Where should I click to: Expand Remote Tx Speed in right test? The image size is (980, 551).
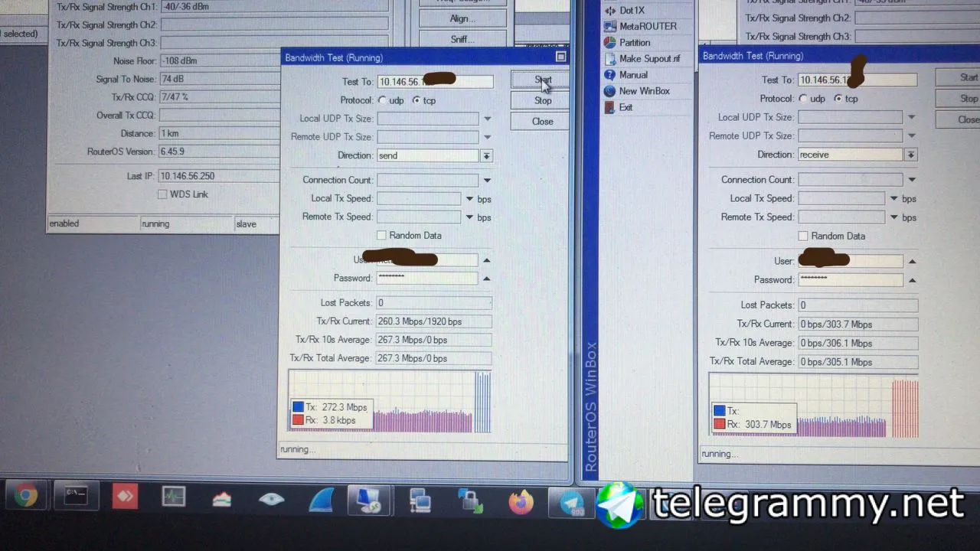pyautogui.click(x=893, y=217)
